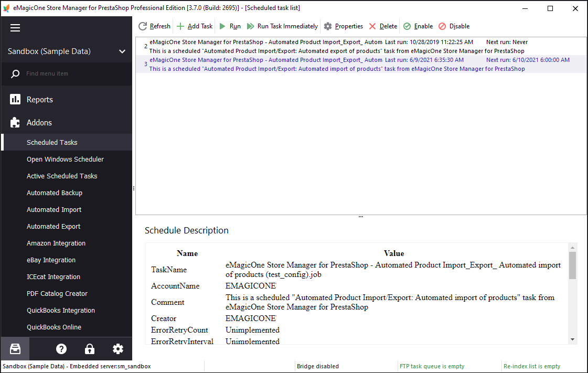The image size is (588, 373).
Task: Click scroll up arrow in Schedule Description
Action: (572, 248)
